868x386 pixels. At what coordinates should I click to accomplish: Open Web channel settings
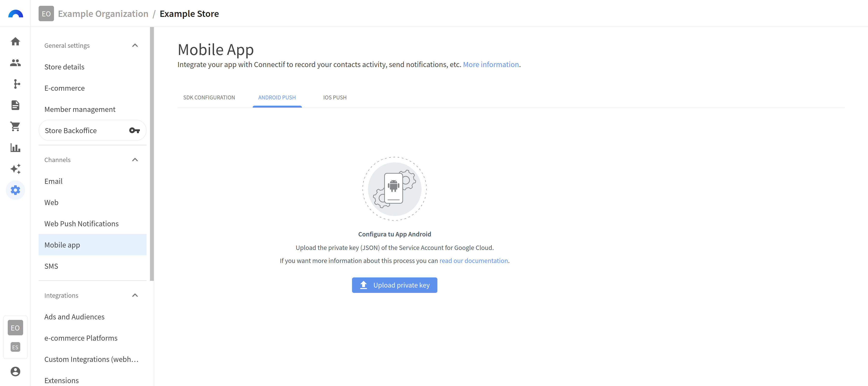[93, 202]
